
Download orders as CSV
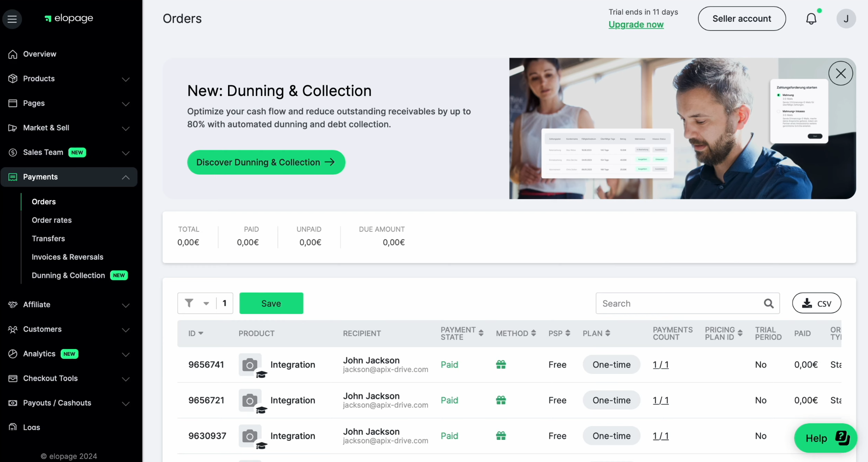(x=816, y=303)
